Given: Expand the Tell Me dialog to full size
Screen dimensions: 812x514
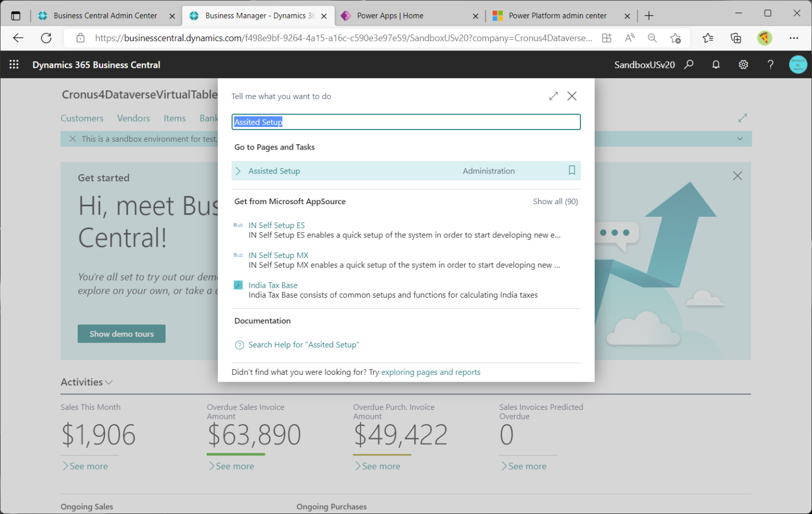Looking at the screenshot, I should [553, 96].
